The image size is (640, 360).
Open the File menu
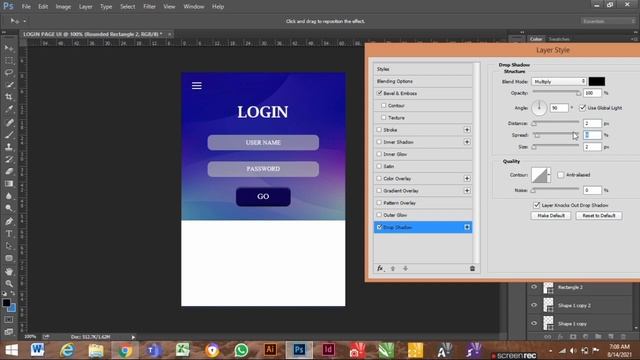[26, 7]
